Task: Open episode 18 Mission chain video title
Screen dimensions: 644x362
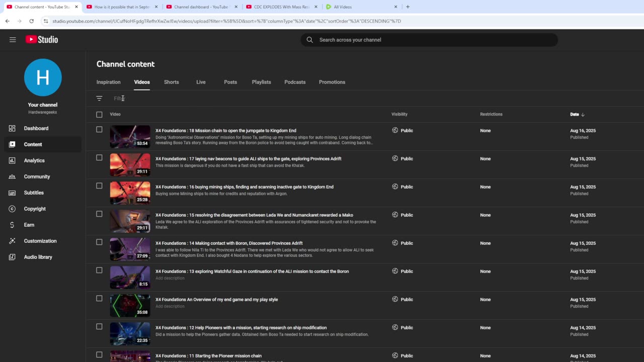Action: point(226,131)
